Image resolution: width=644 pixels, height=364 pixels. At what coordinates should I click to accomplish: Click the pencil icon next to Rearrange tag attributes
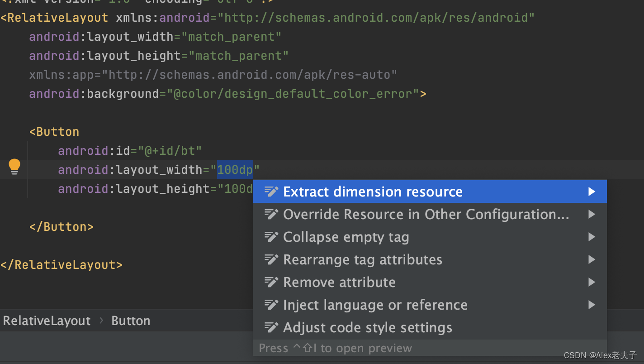[x=271, y=259]
